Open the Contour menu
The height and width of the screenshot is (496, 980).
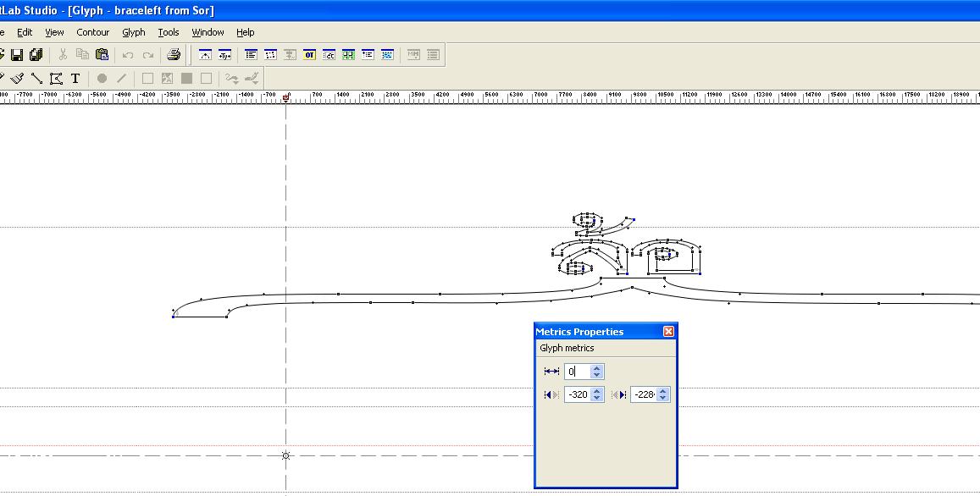pyautogui.click(x=92, y=32)
